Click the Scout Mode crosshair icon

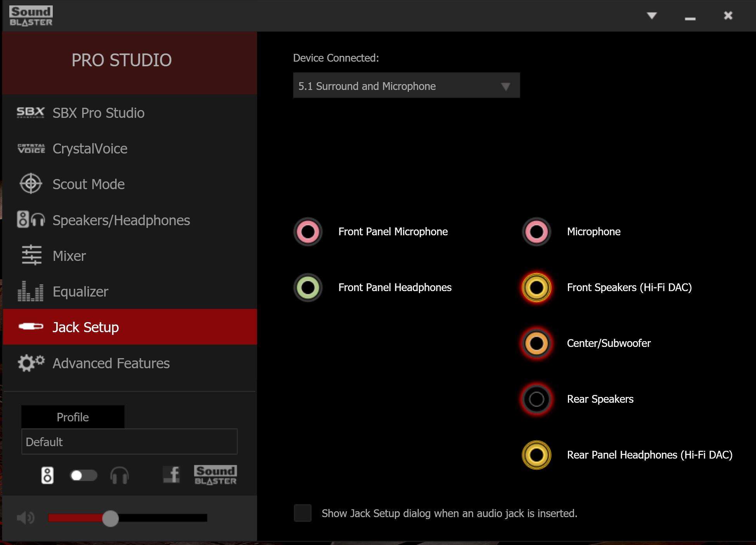(31, 183)
